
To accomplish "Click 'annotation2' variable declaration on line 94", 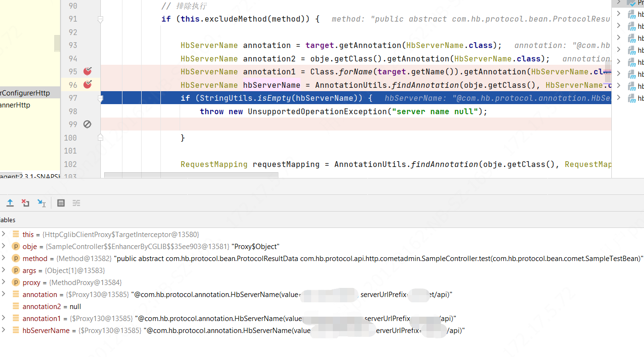I will (269, 59).
